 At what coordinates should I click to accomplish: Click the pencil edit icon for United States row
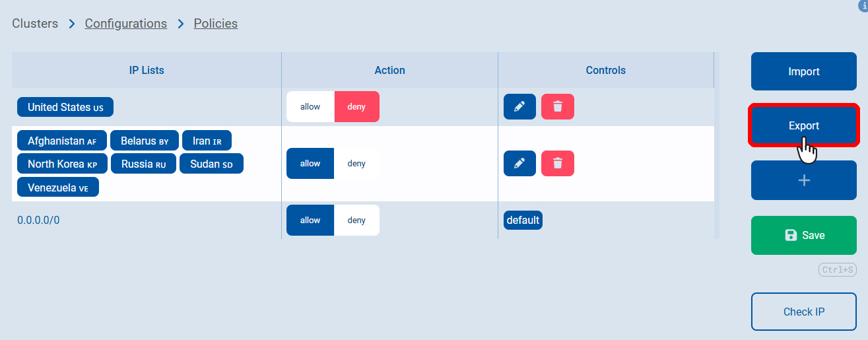(x=519, y=107)
